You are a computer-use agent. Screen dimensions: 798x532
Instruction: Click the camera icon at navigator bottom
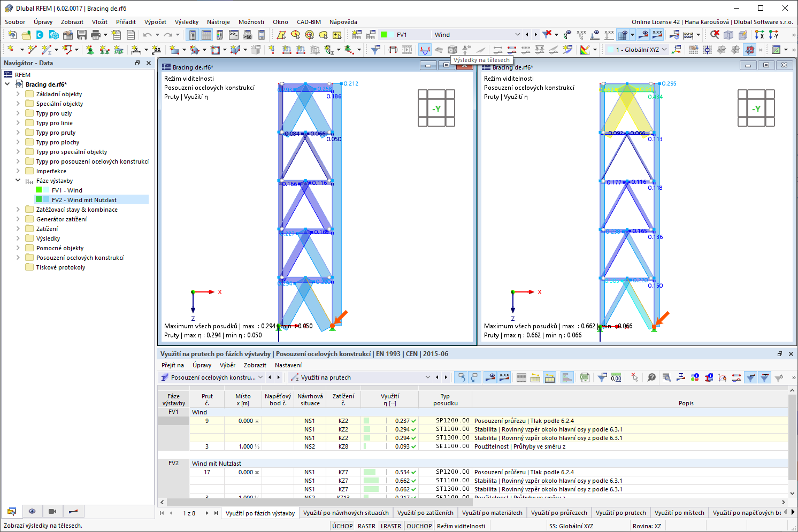pyautogui.click(x=52, y=512)
